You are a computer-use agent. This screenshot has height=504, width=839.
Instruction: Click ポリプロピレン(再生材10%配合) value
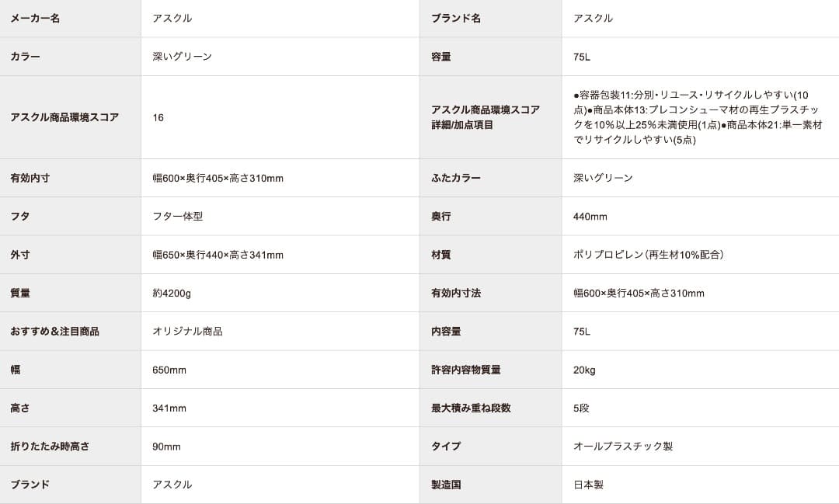(x=649, y=255)
